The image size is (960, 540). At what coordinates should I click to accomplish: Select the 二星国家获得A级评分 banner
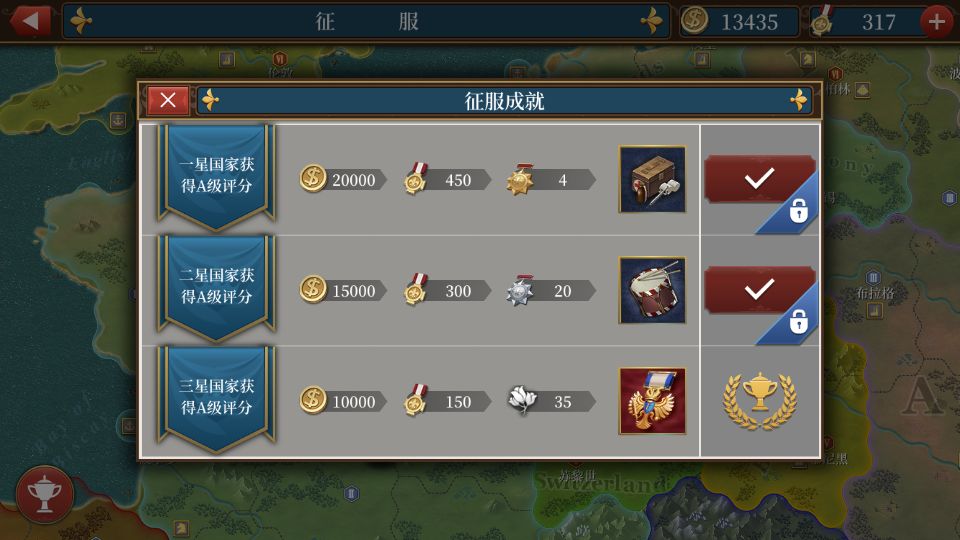point(216,288)
